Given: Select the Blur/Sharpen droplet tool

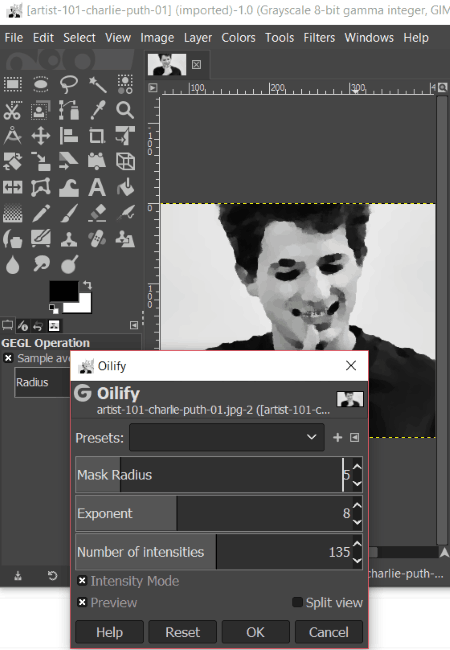Looking at the screenshot, I should [x=13, y=264].
